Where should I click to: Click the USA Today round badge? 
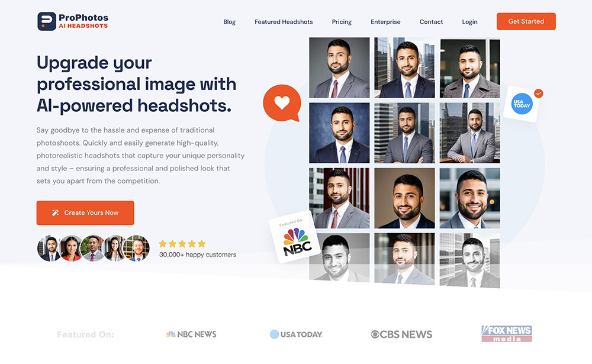tap(522, 104)
